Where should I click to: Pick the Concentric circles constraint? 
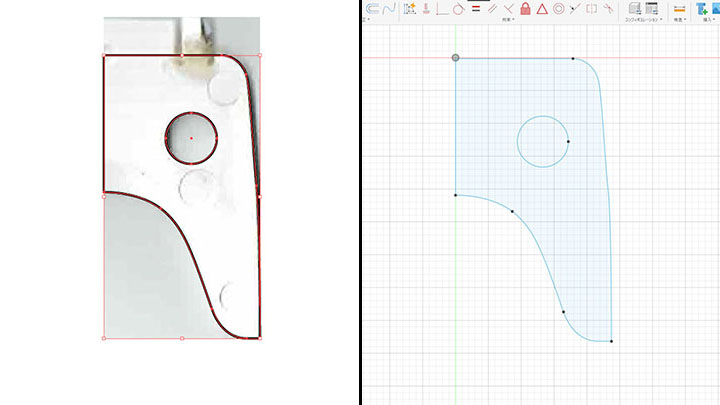pos(558,8)
